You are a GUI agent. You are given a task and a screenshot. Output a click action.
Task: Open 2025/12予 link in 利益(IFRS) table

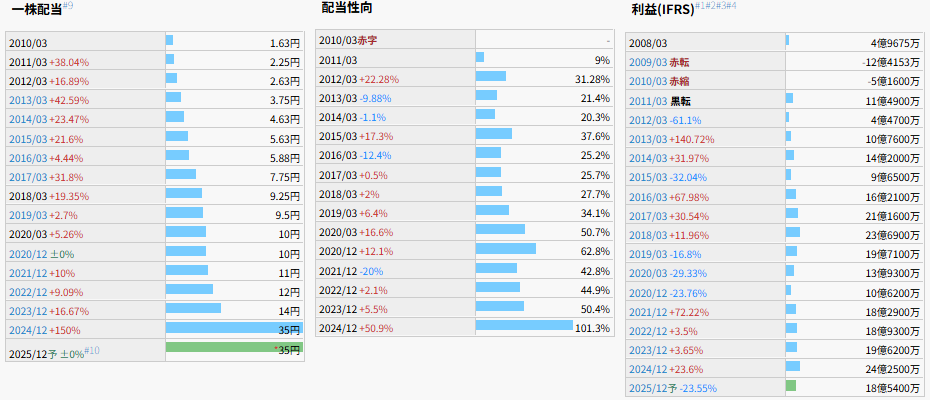[653, 387]
